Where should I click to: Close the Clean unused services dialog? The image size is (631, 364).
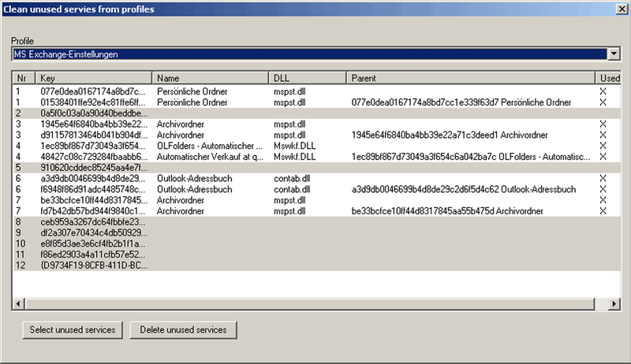pos(622,9)
